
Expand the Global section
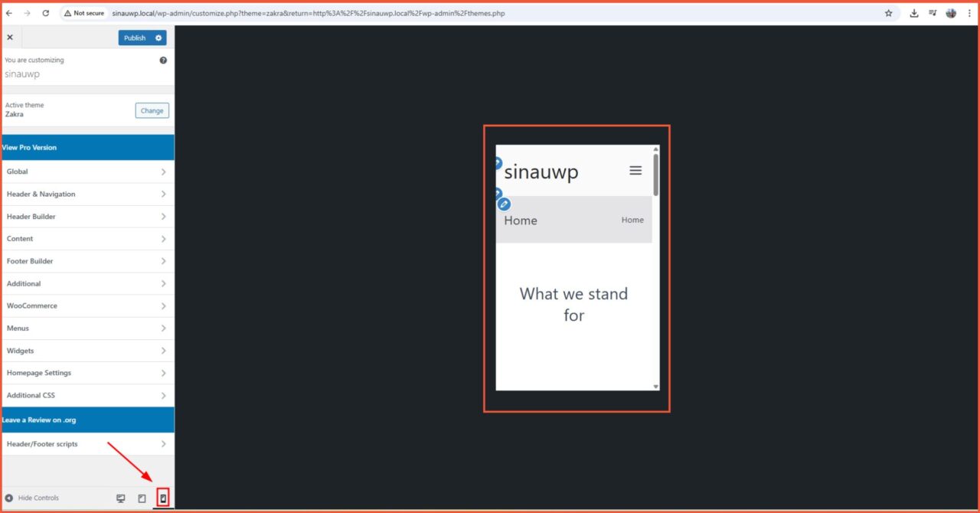coord(88,172)
